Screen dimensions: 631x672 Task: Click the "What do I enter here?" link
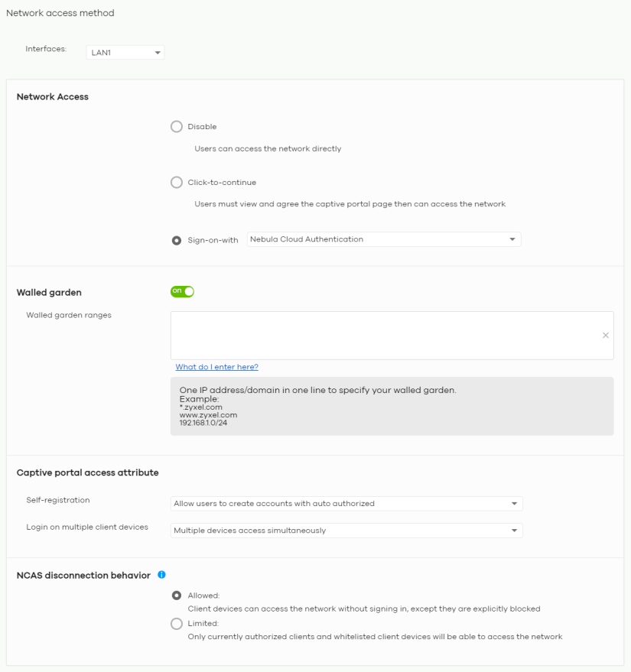click(216, 367)
